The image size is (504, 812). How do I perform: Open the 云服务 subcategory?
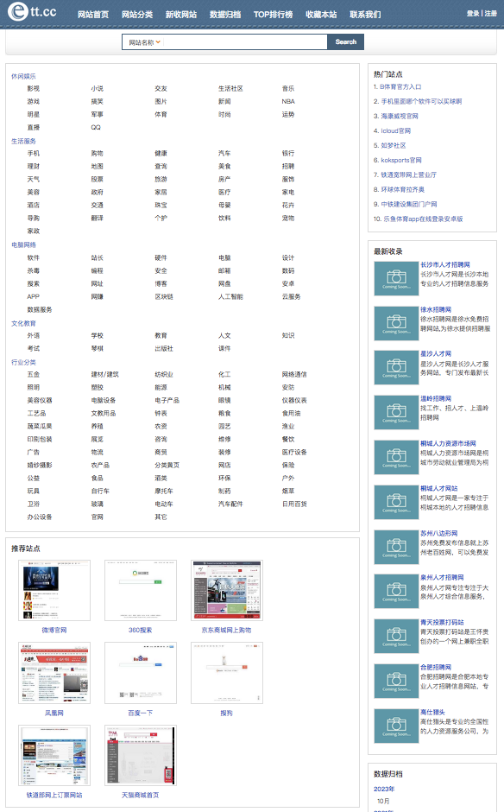(x=291, y=297)
